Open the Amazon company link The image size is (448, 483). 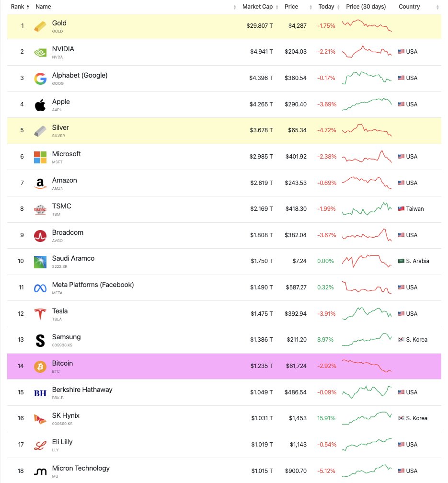coord(64,180)
